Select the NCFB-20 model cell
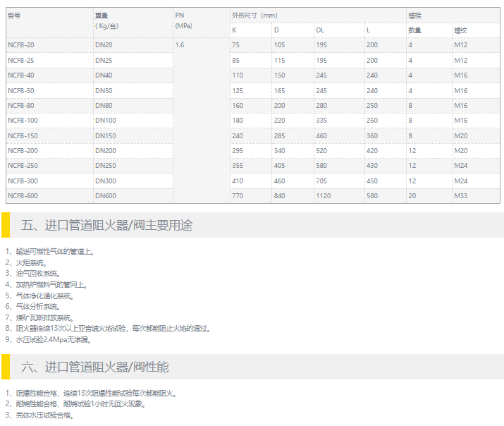Screen dimensions: 504x426 point(20,45)
